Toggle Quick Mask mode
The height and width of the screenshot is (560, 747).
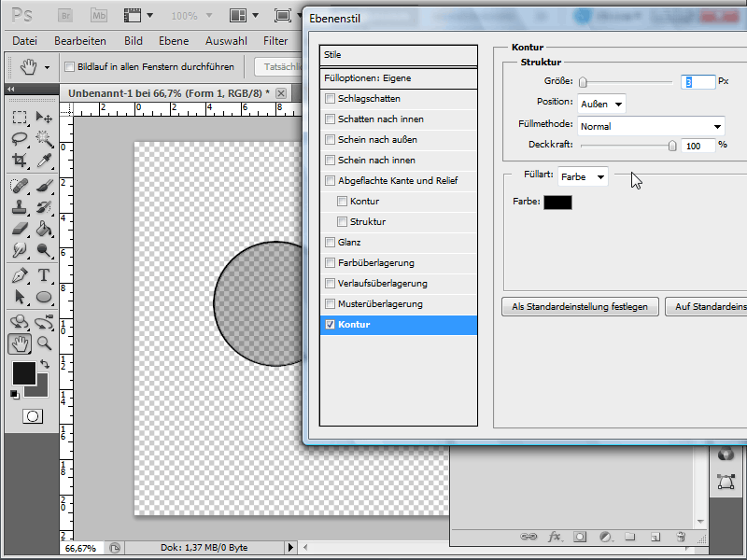[33, 416]
